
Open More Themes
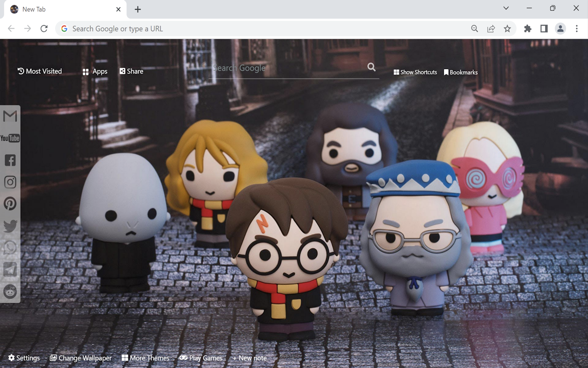point(145,358)
